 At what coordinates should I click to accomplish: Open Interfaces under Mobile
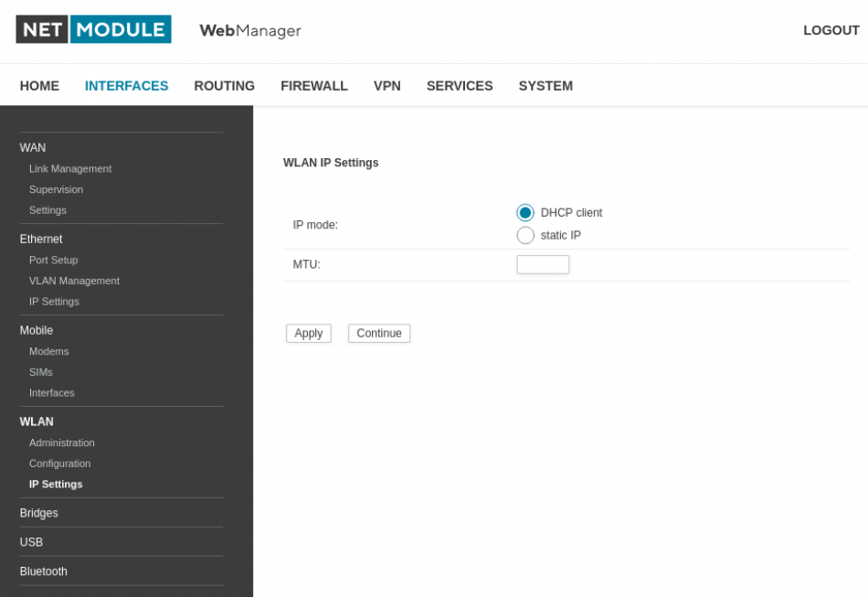[51, 392]
